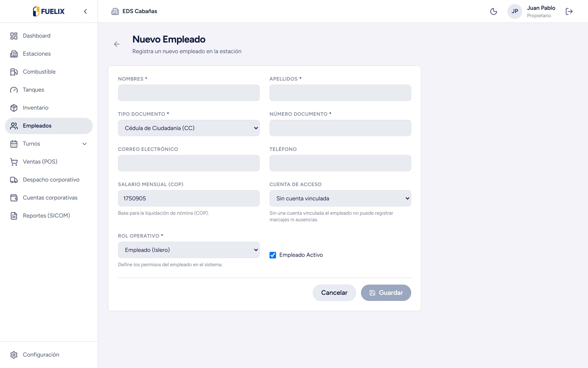588x368 pixels.
Task: Go to Combustible section
Action: click(x=49, y=72)
